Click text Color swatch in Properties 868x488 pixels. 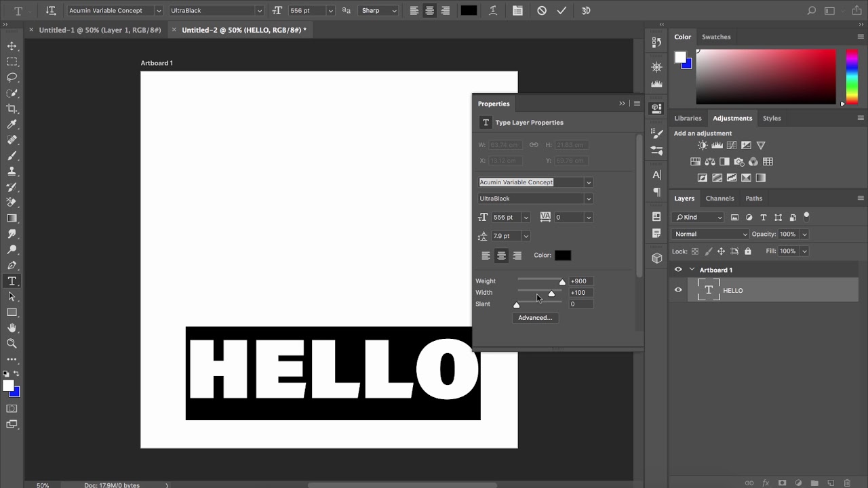tap(563, 256)
